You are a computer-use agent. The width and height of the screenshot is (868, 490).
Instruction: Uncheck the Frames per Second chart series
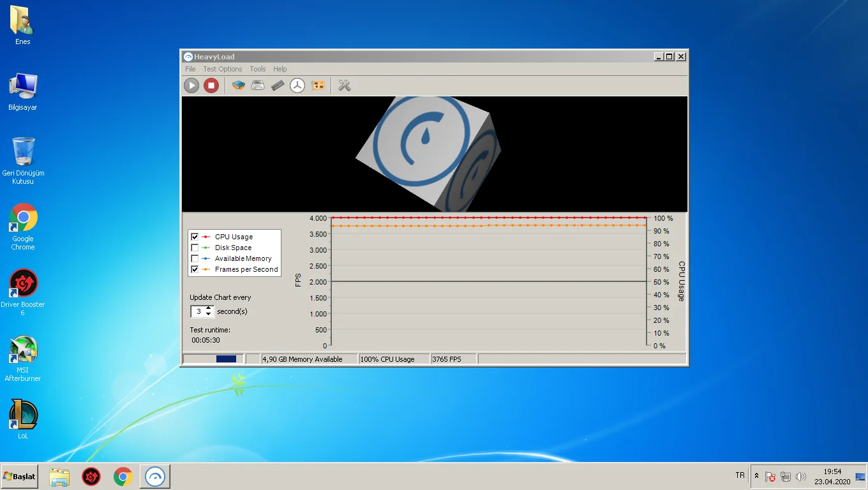tap(195, 269)
